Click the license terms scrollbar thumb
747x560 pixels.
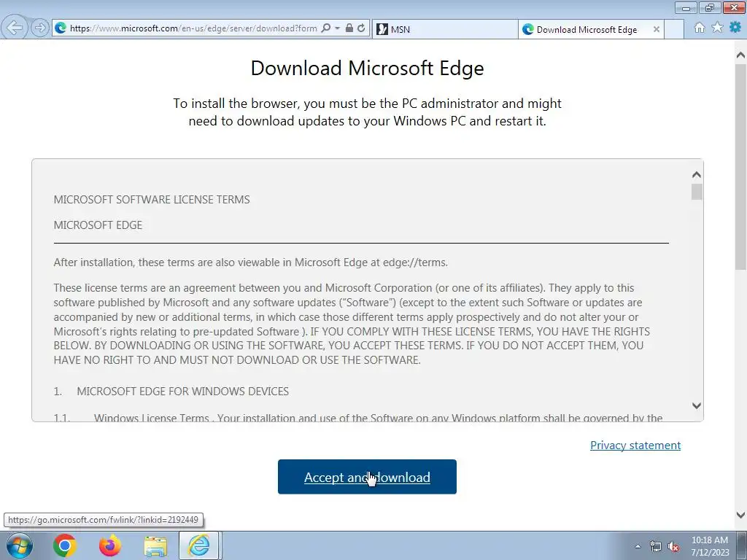click(697, 192)
